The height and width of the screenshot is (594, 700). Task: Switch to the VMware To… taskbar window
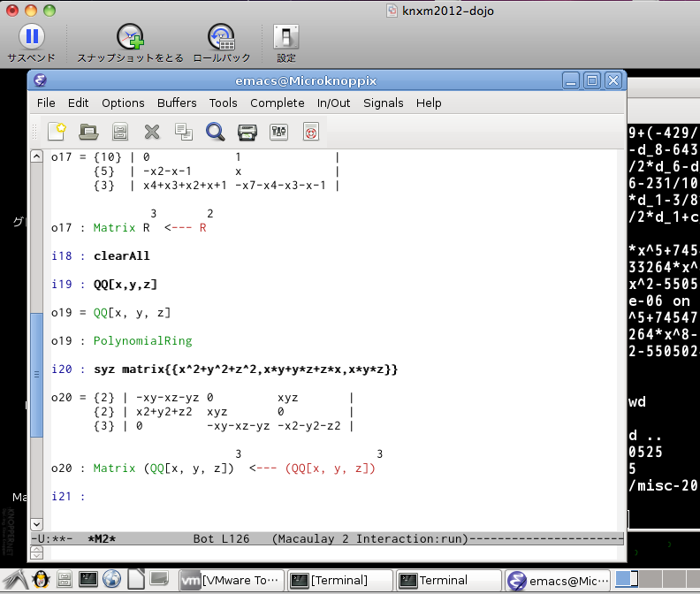click(x=231, y=580)
